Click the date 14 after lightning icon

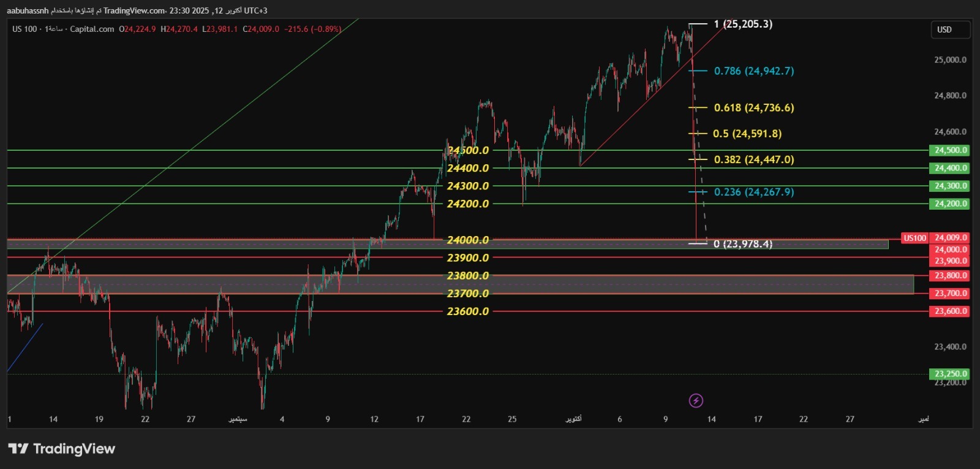click(711, 419)
